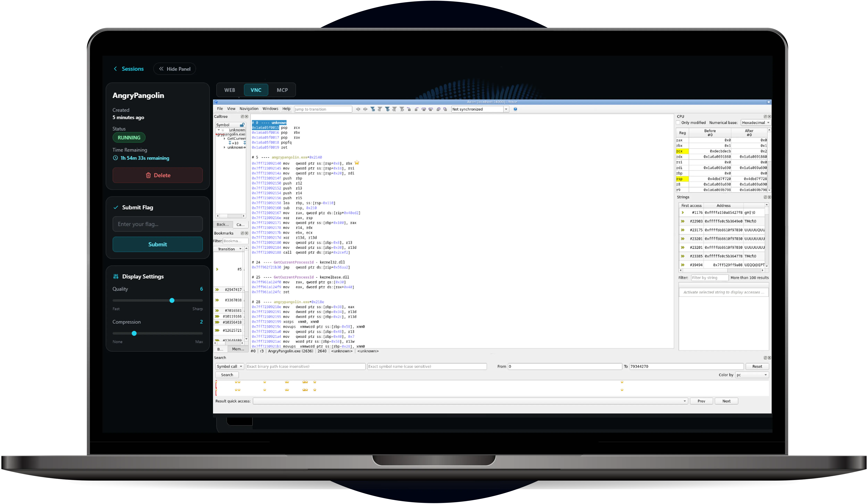Go back to Sessions link
The image size is (868, 504).
point(128,69)
